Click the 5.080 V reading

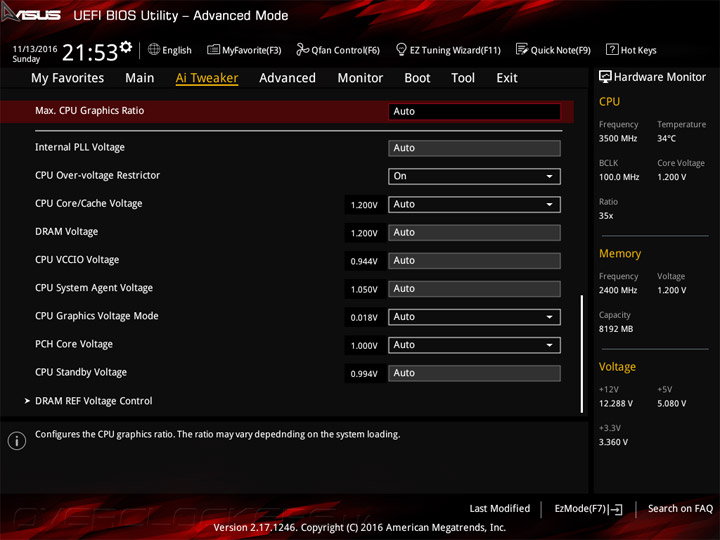tap(671, 404)
